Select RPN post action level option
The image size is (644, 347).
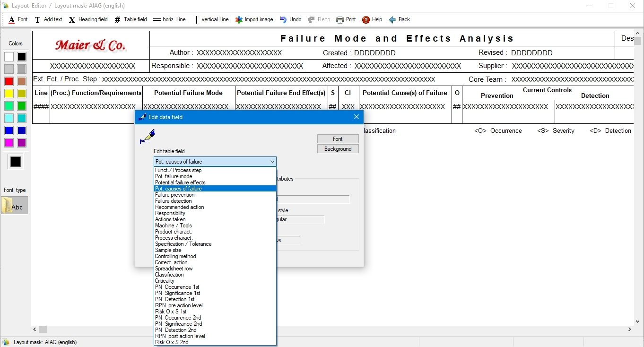[215, 336]
